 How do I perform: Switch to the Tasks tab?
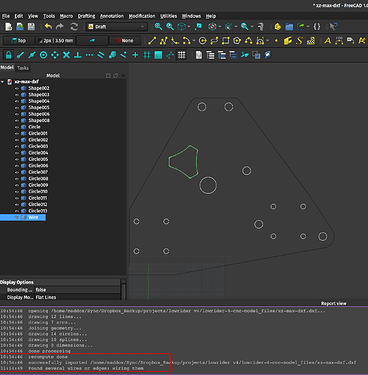(23, 68)
